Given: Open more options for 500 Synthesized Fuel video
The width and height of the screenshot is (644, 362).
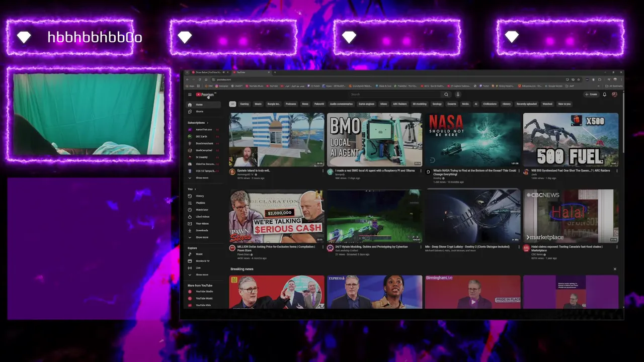Looking at the screenshot, I should [617, 171].
